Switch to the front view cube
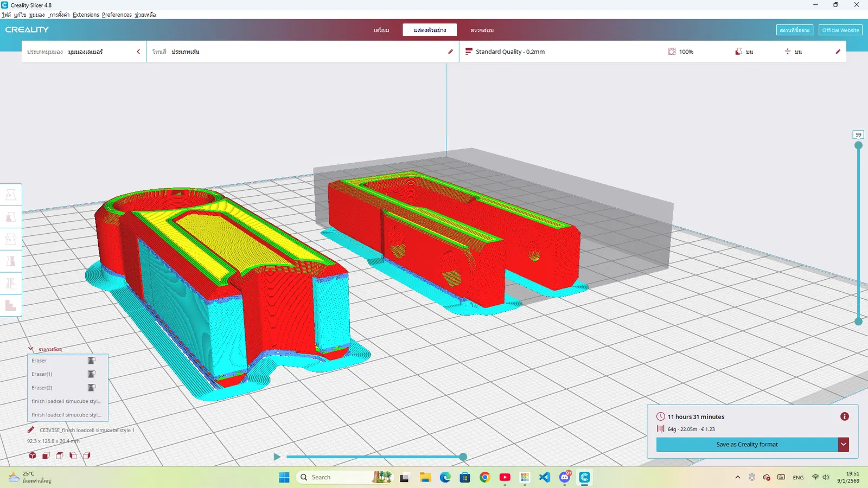The width and height of the screenshot is (868, 488). point(46,455)
